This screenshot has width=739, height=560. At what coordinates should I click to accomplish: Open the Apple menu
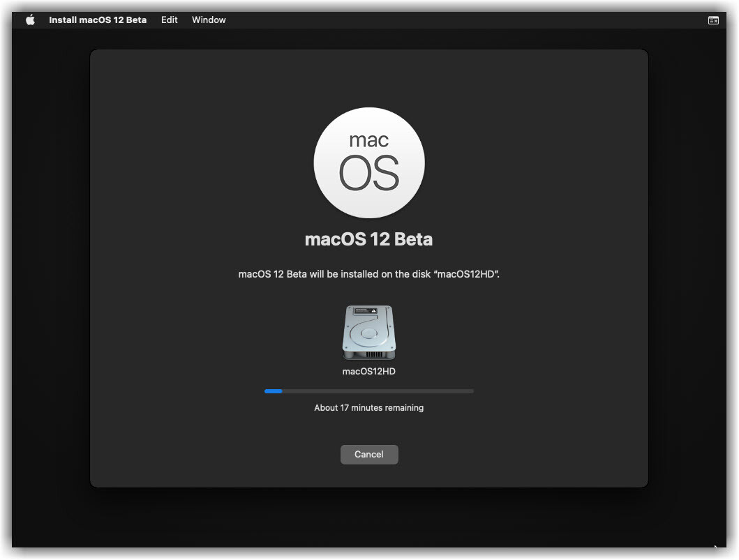pos(30,20)
